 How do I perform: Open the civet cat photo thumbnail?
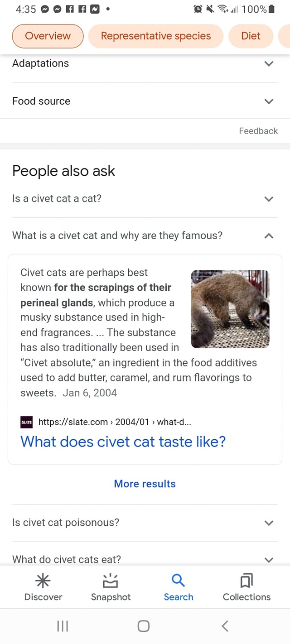tap(230, 309)
